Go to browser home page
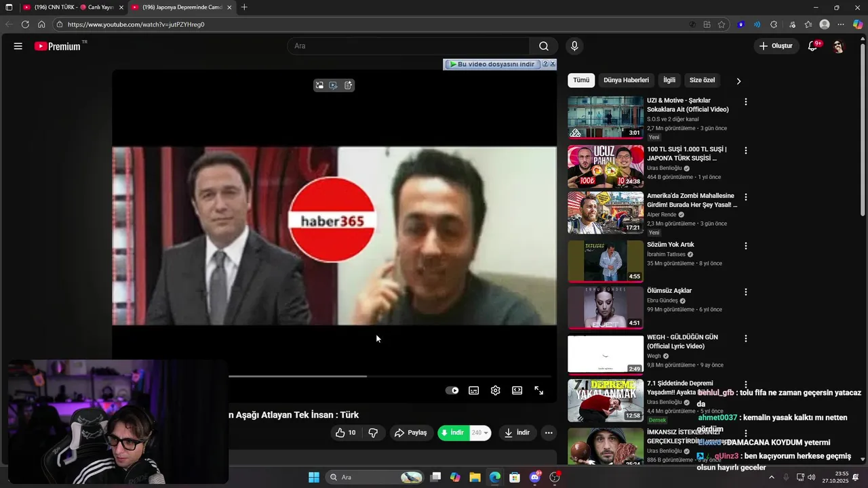 coord(41,24)
